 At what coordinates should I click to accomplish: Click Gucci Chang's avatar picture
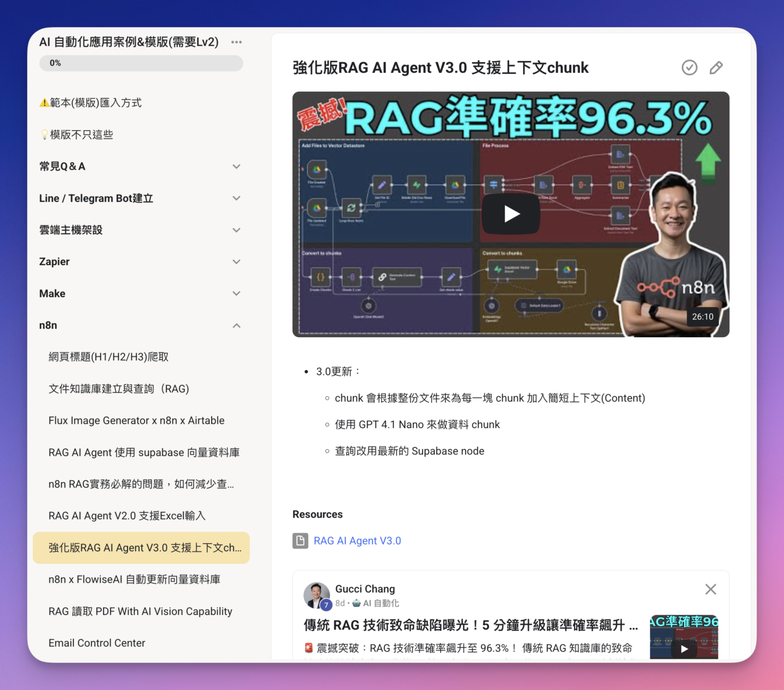[x=317, y=595]
